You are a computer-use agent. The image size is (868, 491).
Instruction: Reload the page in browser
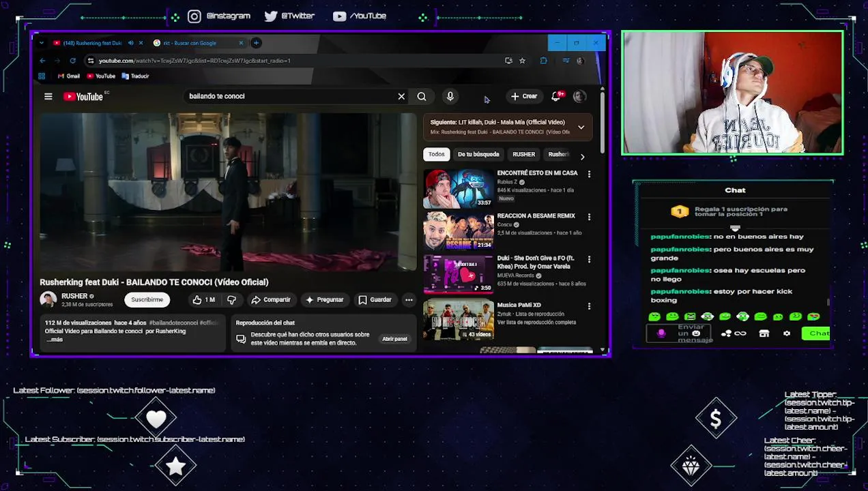tap(72, 61)
